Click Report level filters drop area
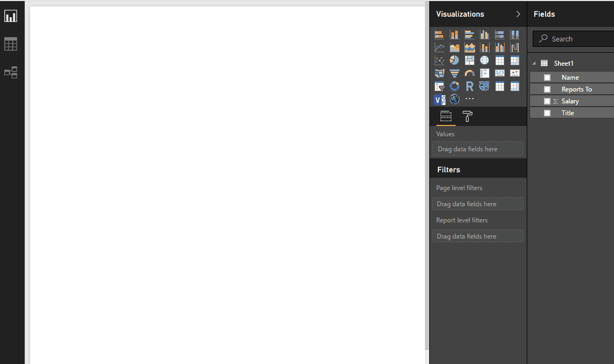The width and height of the screenshot is (614, 364). click(478, 236)
